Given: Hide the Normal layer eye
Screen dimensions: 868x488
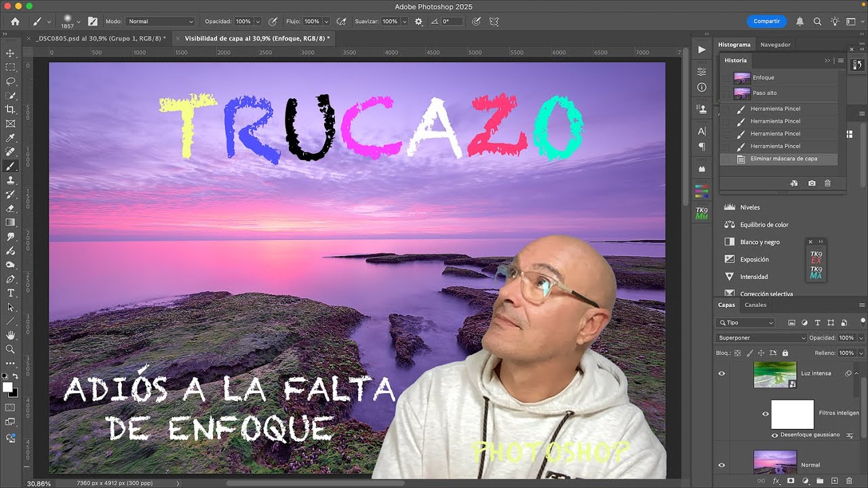Looking at the screenshot, I should 722,465.
